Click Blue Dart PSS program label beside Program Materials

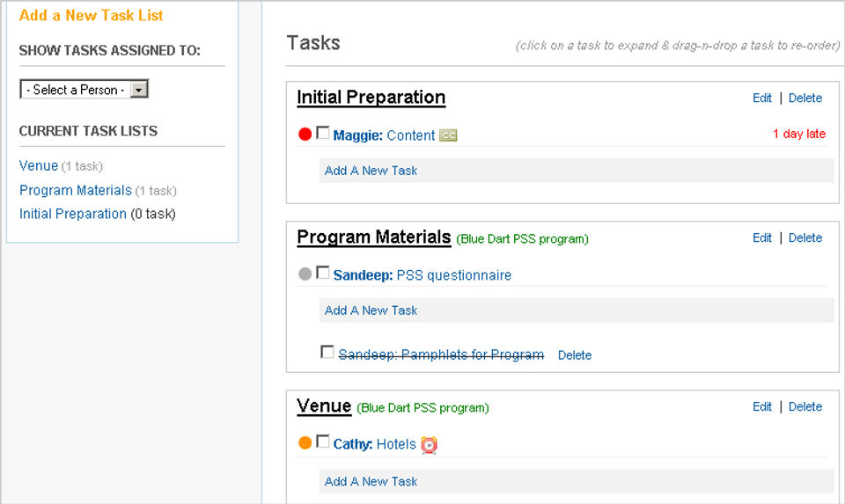tap(522, 239)
